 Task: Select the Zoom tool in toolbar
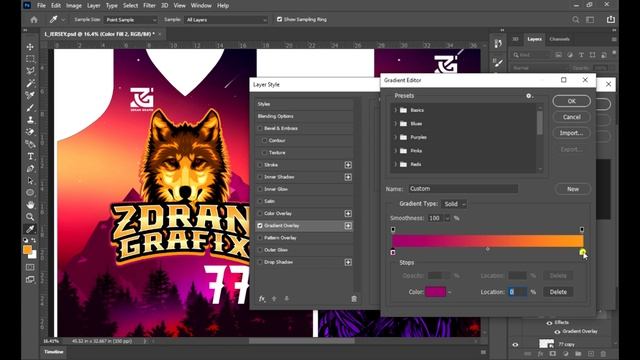click(30, 217)
